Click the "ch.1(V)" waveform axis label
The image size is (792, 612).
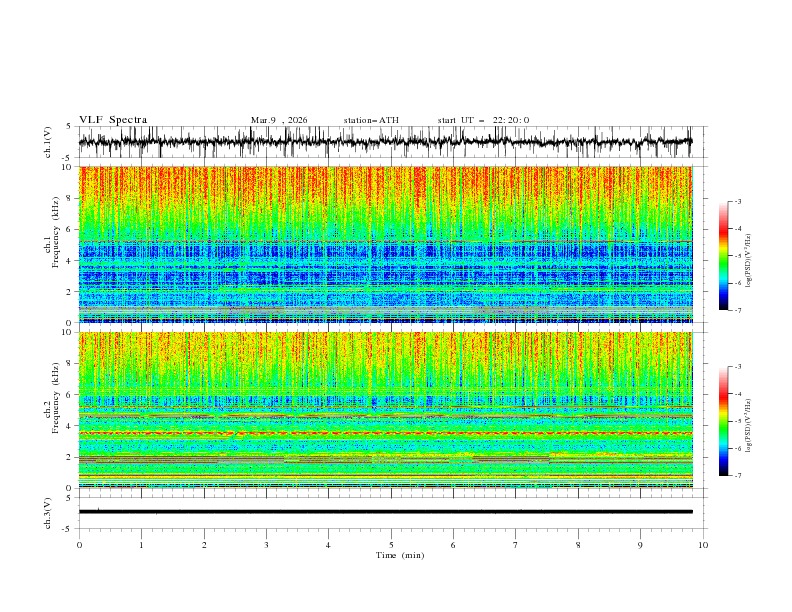coord(48,142)
